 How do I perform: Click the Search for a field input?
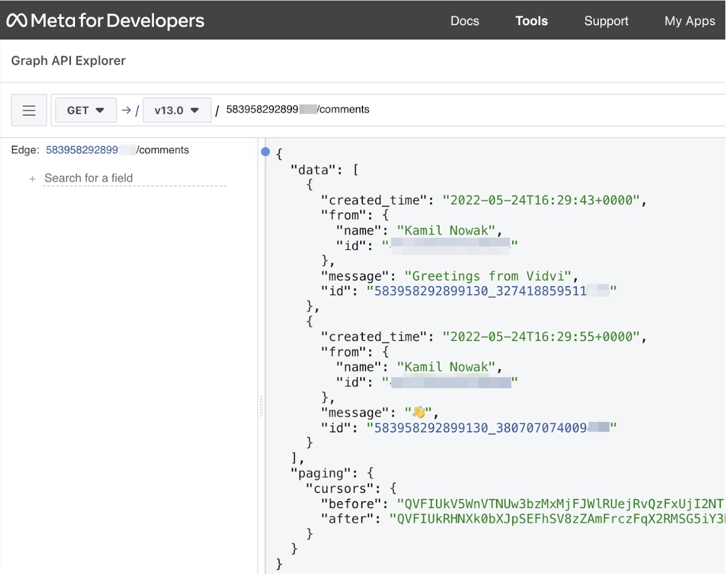(x=135, y=178)
